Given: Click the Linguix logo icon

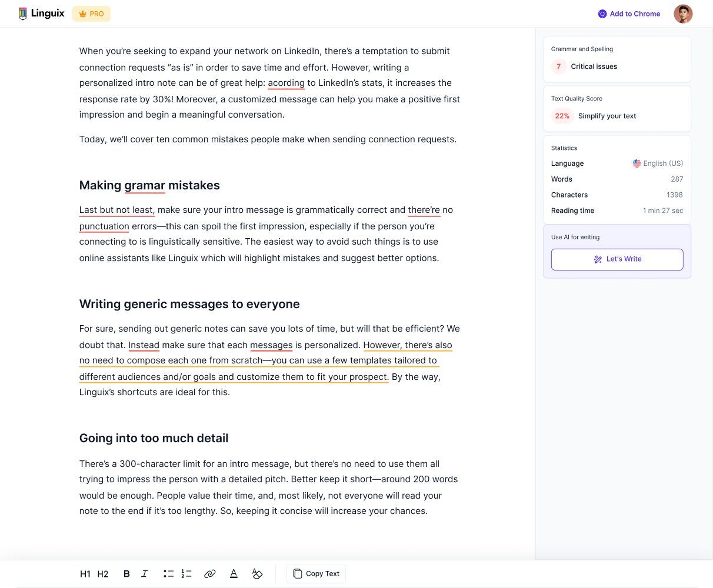Looking at the screenshot, I should point(22,13).
